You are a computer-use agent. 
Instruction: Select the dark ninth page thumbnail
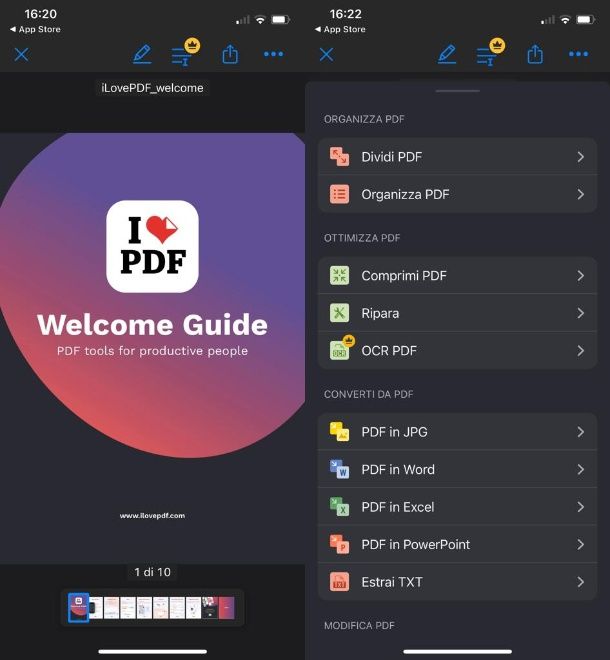tap(210, 607)
